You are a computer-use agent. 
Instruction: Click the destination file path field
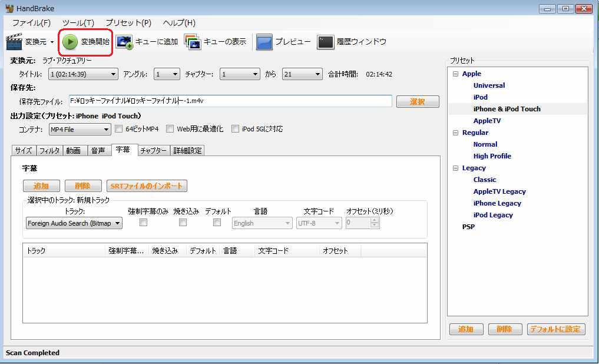[x=230, y=101]
